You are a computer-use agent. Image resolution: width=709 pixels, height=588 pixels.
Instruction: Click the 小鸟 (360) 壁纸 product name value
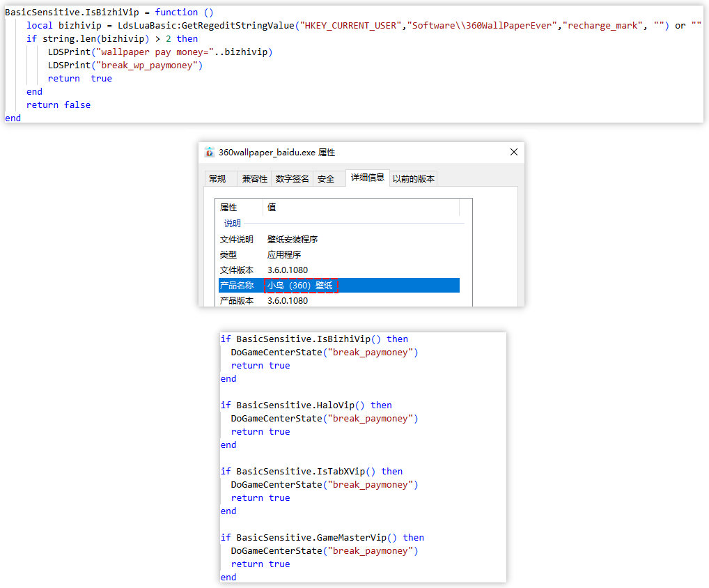302,286
